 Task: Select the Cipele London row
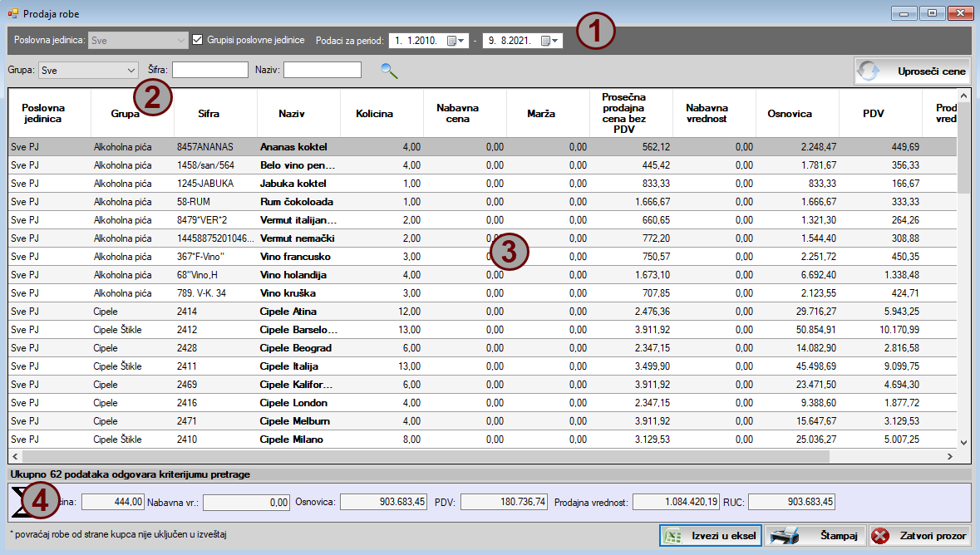pyautogui.click(x=482, y=402)
